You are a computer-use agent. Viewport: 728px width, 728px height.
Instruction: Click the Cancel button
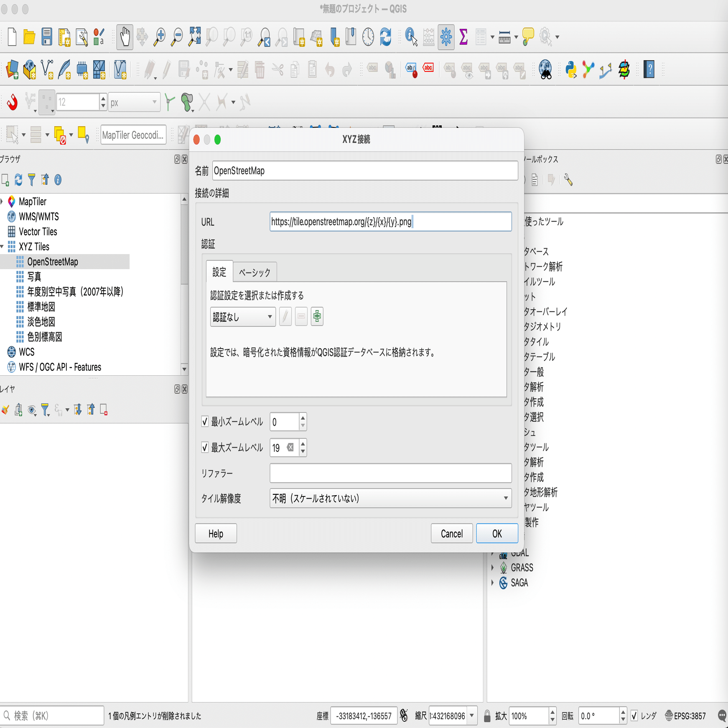coord(452,533)
